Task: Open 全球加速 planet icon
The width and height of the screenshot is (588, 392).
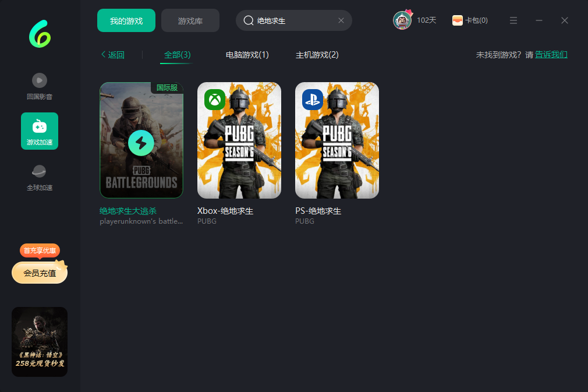Action: tap(40, 171)
